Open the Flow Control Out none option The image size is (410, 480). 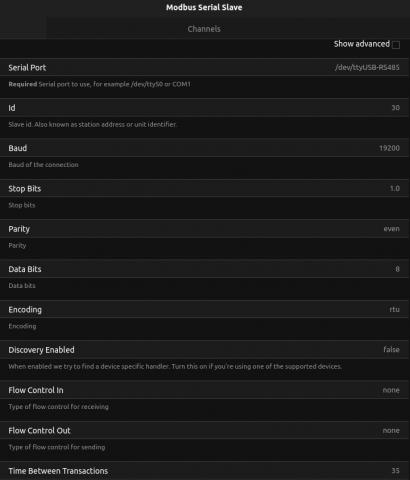pyautogui.click(x=391, y=430)
